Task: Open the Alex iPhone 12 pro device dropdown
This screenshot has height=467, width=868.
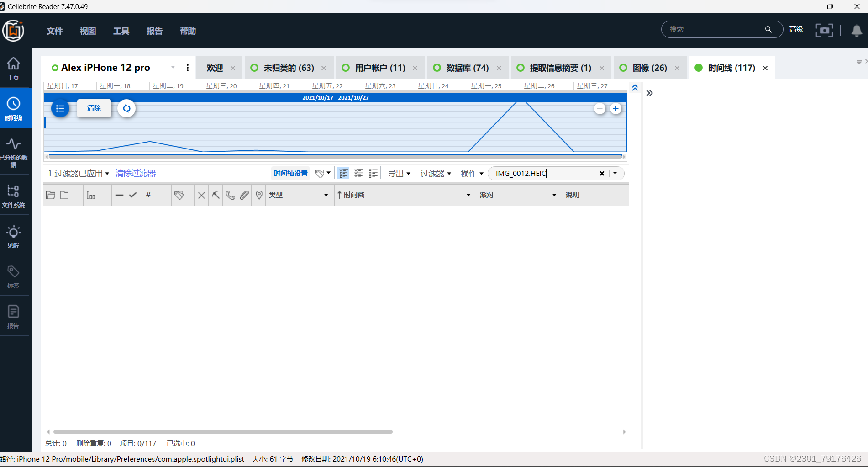Action: click(x=173, y=68)
